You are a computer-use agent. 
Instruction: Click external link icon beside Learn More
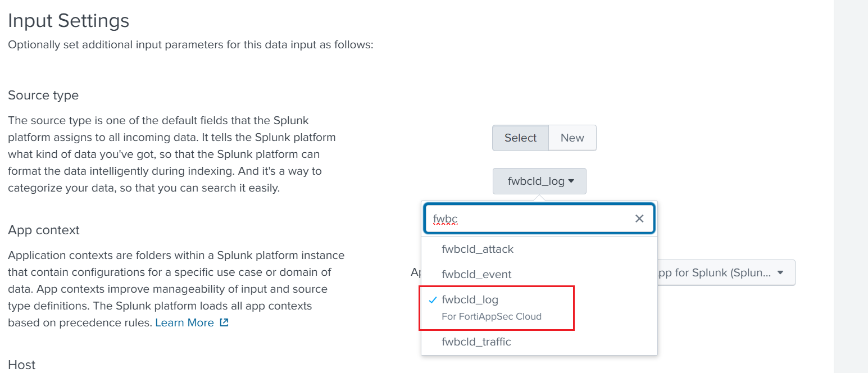[224, 323]
